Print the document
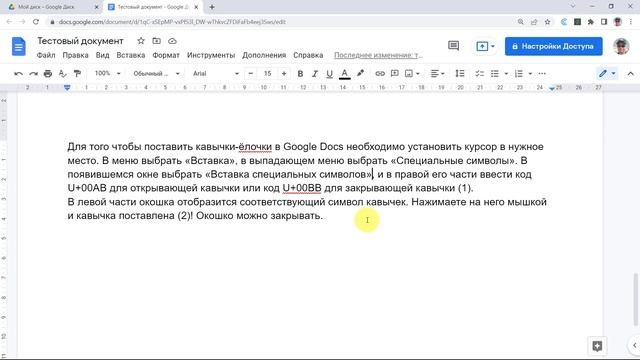The image size is (640, 360). tap(48, 73)
